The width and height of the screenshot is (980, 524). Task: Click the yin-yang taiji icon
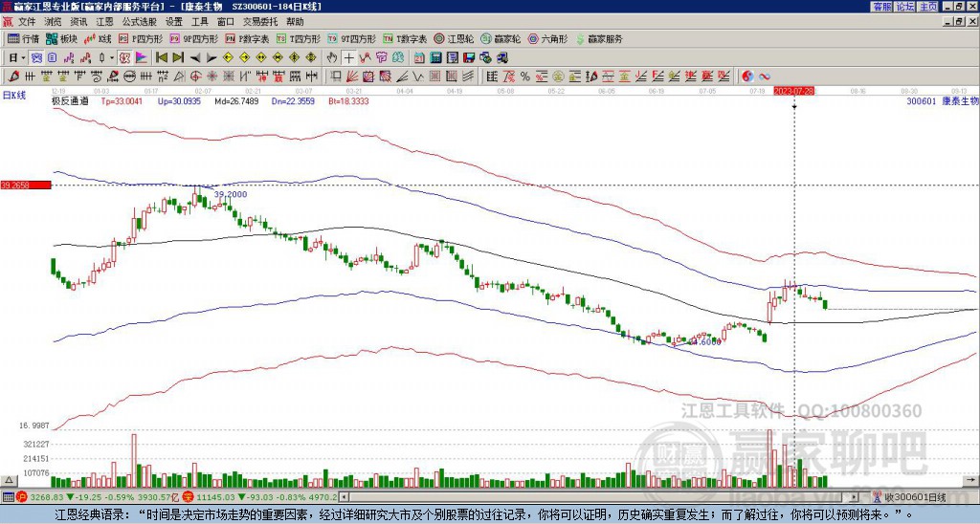click(747, 76)
